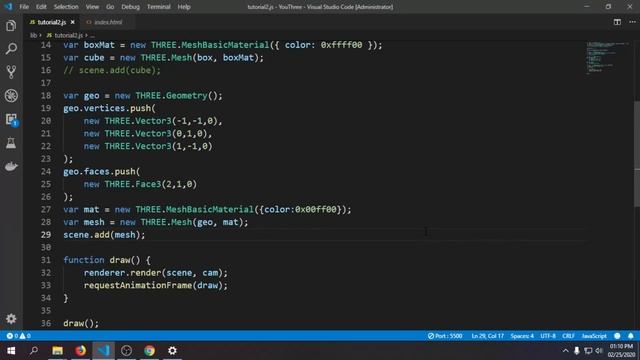Click the VS Code logo in title bar
Screen dimensions: 640x360
tap(8, 7)
